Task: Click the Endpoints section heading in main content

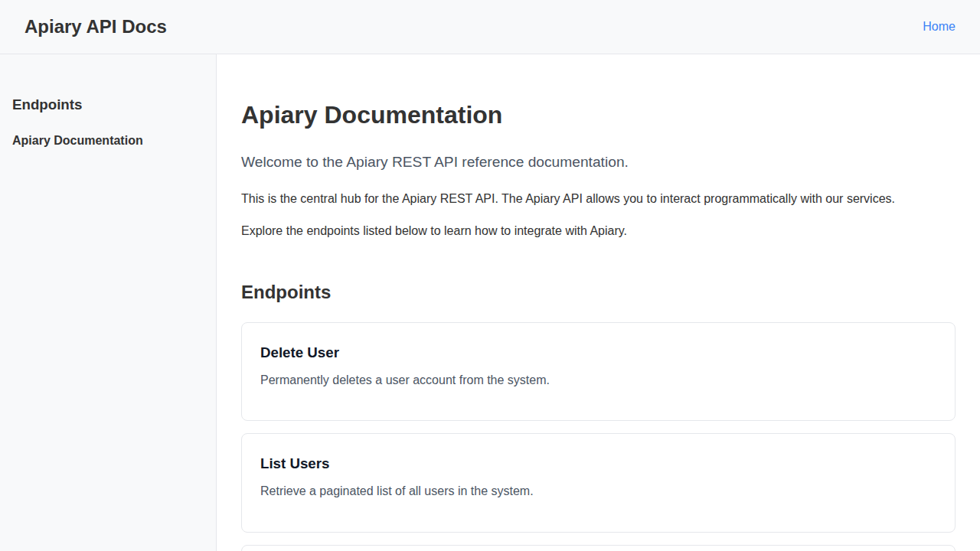Action: (x=286, y=292)
